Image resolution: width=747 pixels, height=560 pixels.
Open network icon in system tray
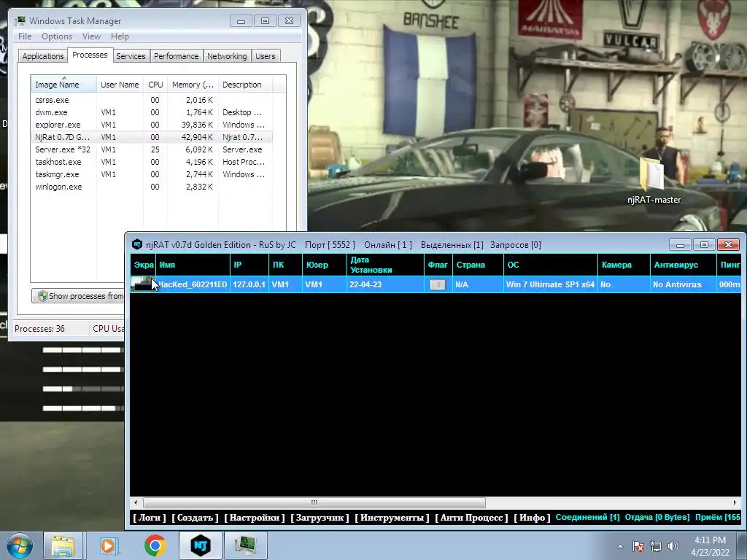(x=656, y=546)
